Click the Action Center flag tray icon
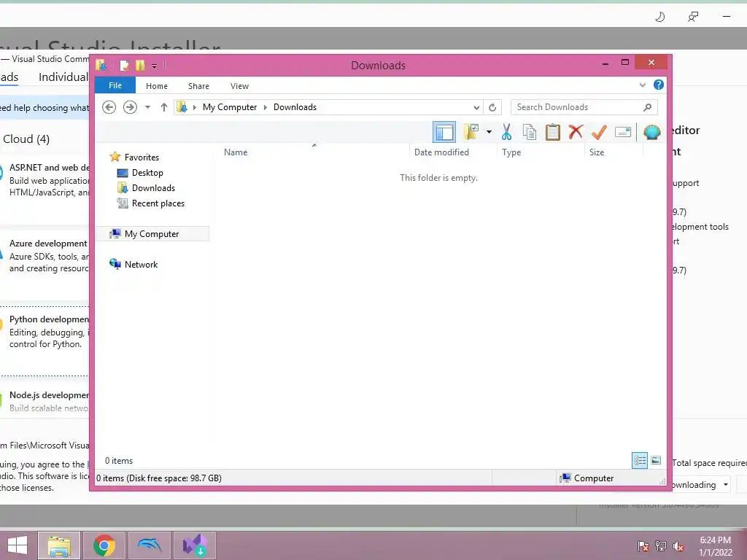This screenshot has width=747, height=560. (x=643, y=545)
